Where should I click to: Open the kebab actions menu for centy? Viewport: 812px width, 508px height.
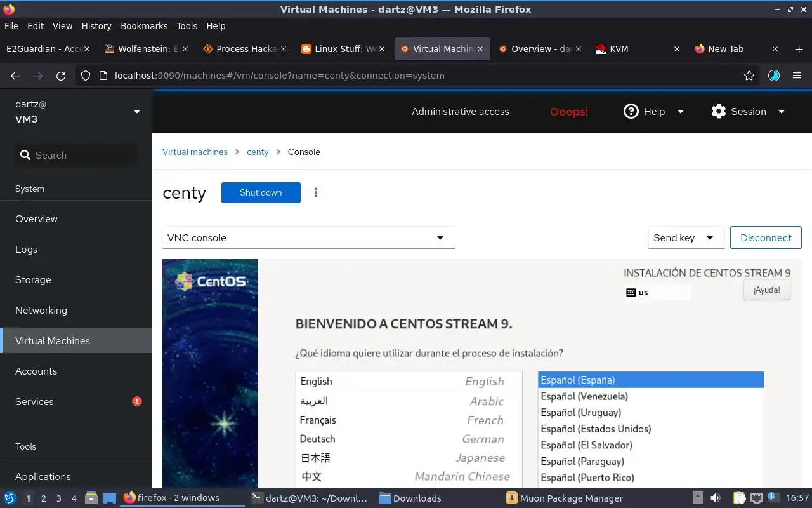tap(316, 192)
